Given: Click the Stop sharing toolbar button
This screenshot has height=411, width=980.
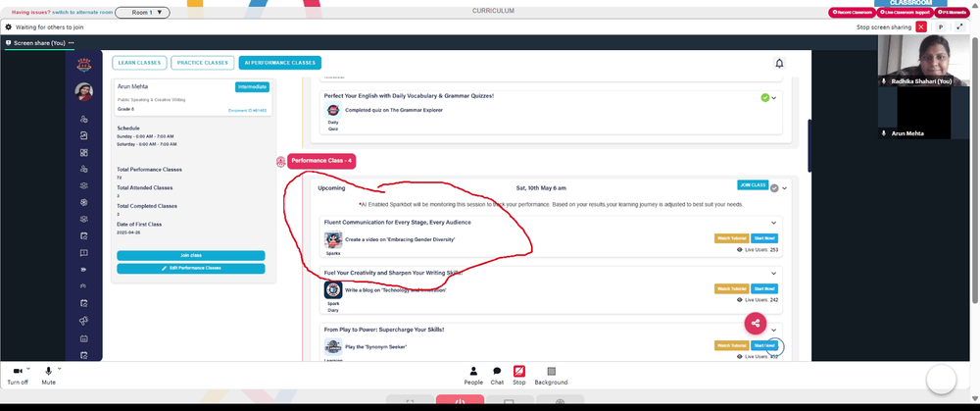Looking at the screenshot, I should [518, 376].
